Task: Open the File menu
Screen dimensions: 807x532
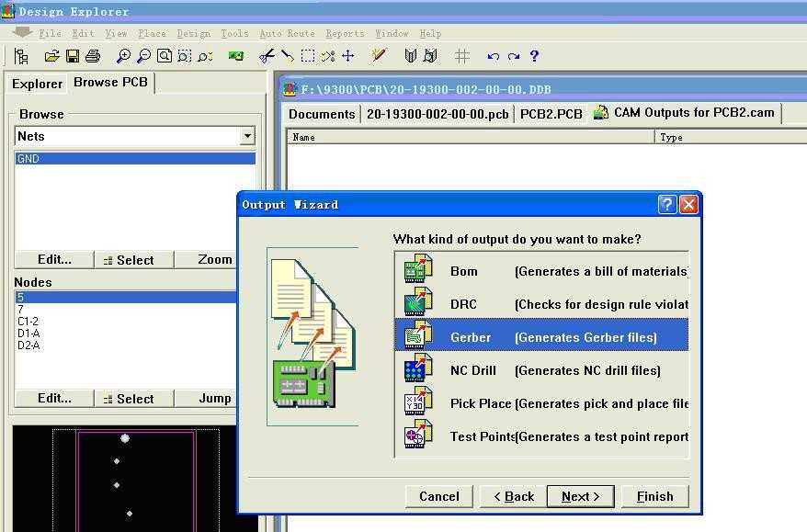Action: (51, 33)
